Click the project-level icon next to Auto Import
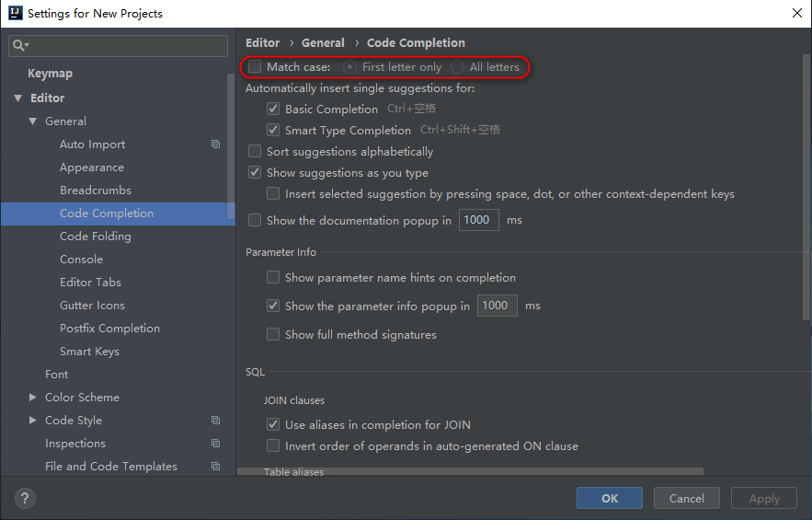Viewport: 812px width, 520px height. [x=215, y=144]
